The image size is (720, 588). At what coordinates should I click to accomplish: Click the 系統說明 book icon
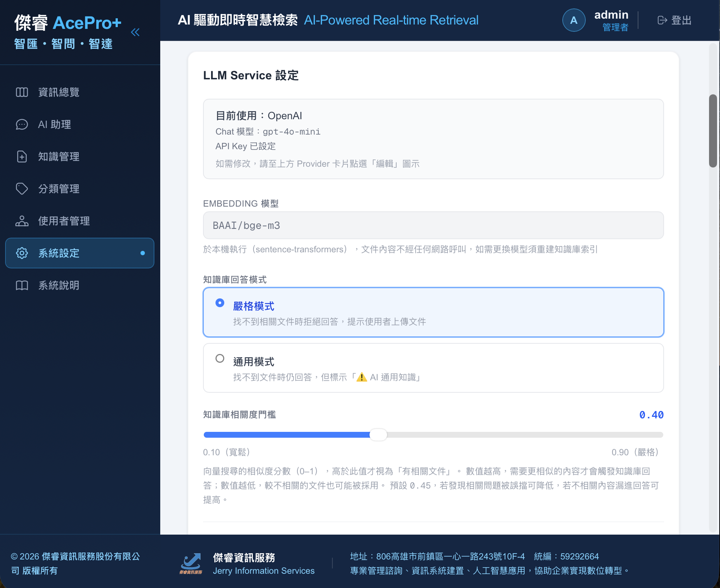pos(22,285)
